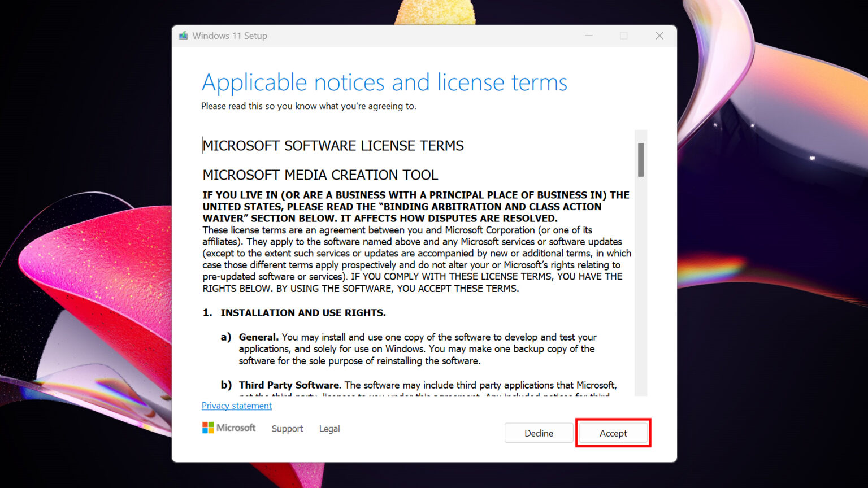Click the maximize icon in the title bar

(623, 35)
